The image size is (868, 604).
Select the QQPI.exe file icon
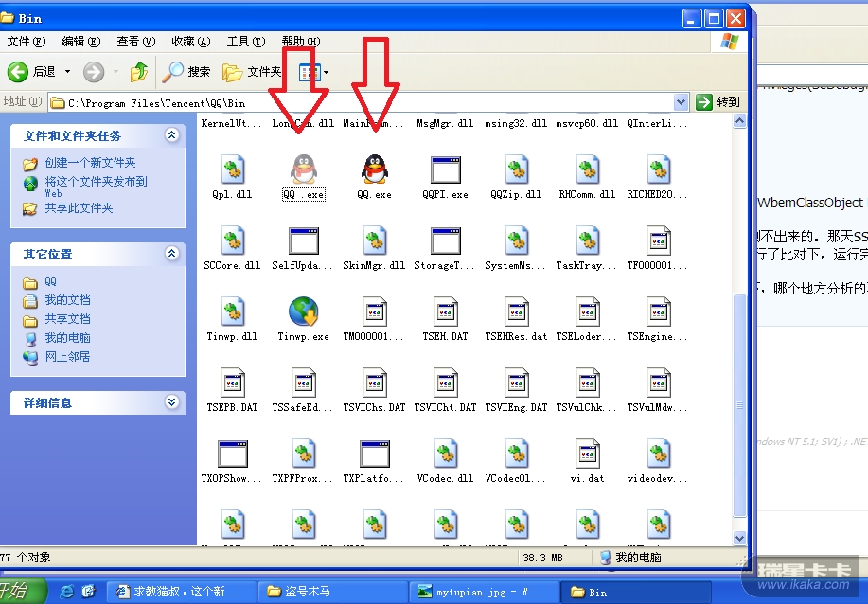pos(446,169)
